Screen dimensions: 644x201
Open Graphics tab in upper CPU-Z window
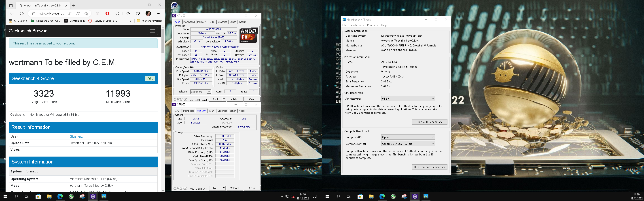pyautogui.click(x=222, y=22)
